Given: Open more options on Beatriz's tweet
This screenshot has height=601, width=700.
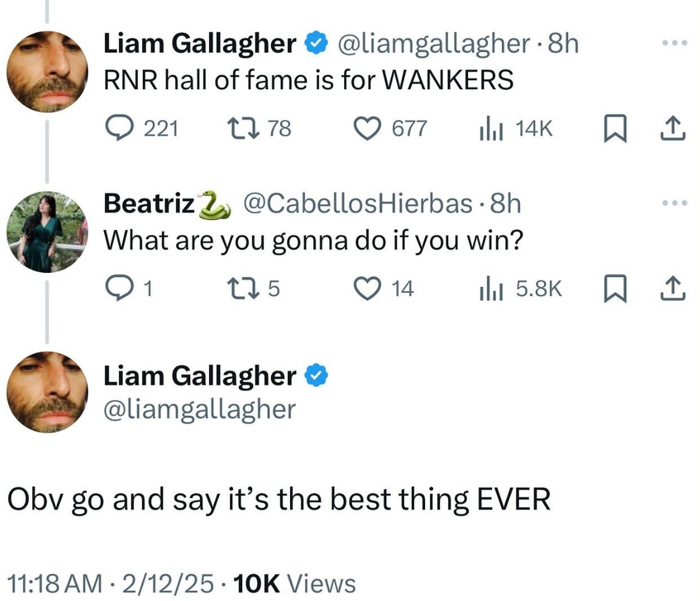Looking at the screenshot, I should coord(675,203).
